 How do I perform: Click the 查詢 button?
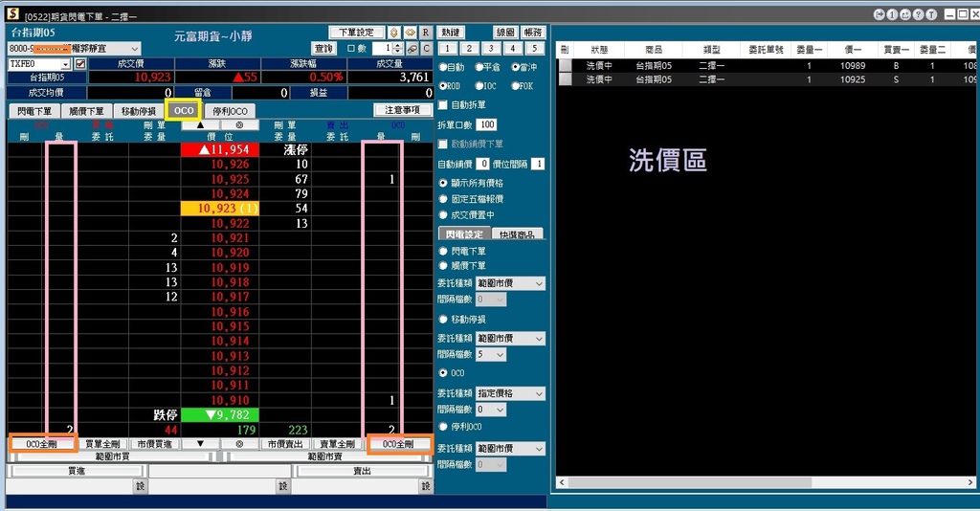(323, 49)
